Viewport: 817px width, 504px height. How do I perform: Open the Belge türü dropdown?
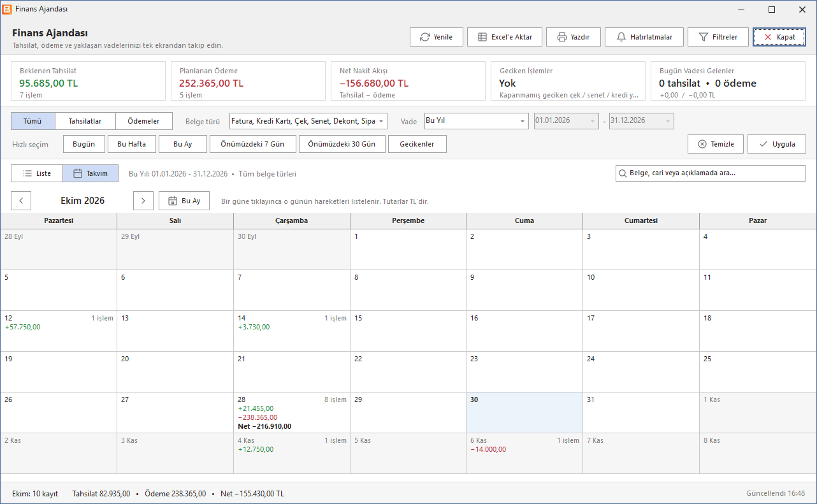coord(308,121)
